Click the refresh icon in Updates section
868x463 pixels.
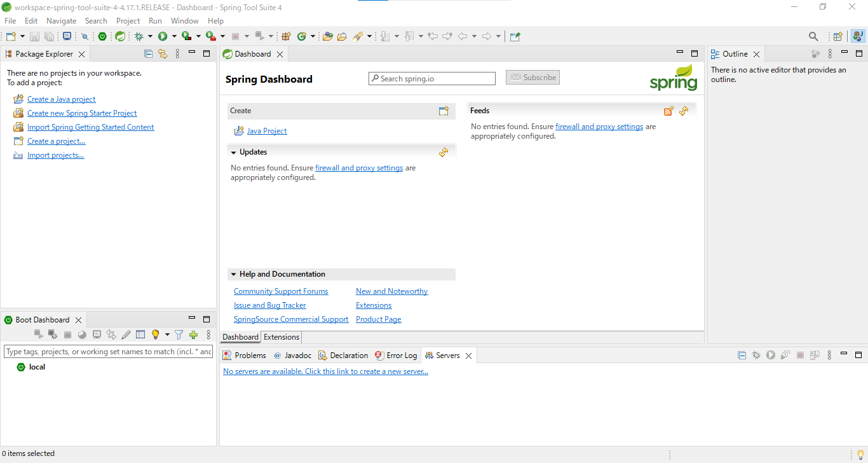click(444, 152)
